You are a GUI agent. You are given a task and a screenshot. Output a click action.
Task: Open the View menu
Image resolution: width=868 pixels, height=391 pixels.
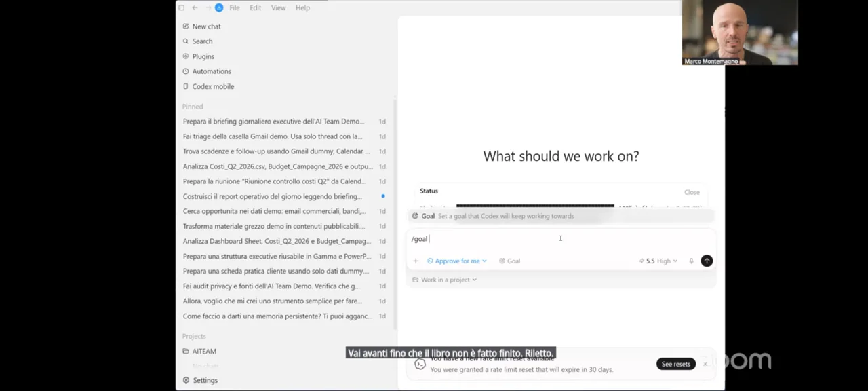278,7
